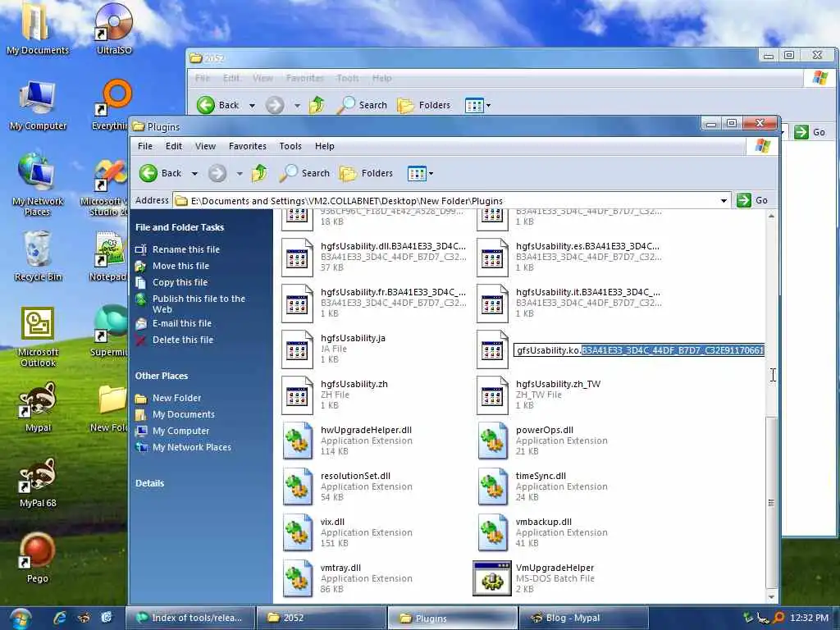Select the VmUpgradeHelper batch file icon
Viewport: 840px width, 630px height.
coord(492,579)
